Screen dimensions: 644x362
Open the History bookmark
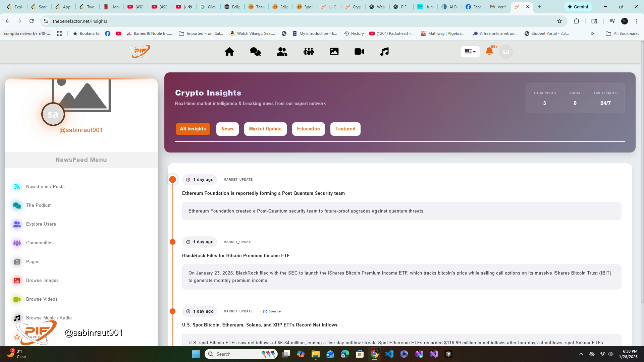click(354, 34)
